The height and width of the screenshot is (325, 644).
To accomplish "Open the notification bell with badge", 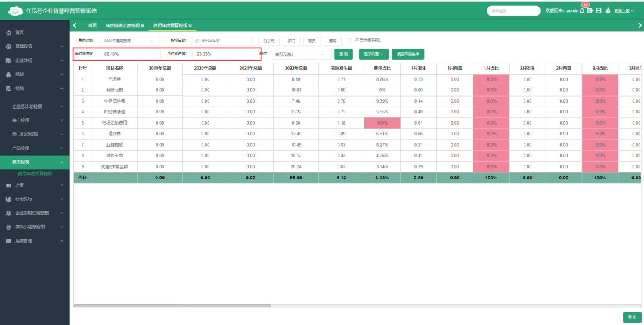I will pyautogui.click(x=582, y=11).
